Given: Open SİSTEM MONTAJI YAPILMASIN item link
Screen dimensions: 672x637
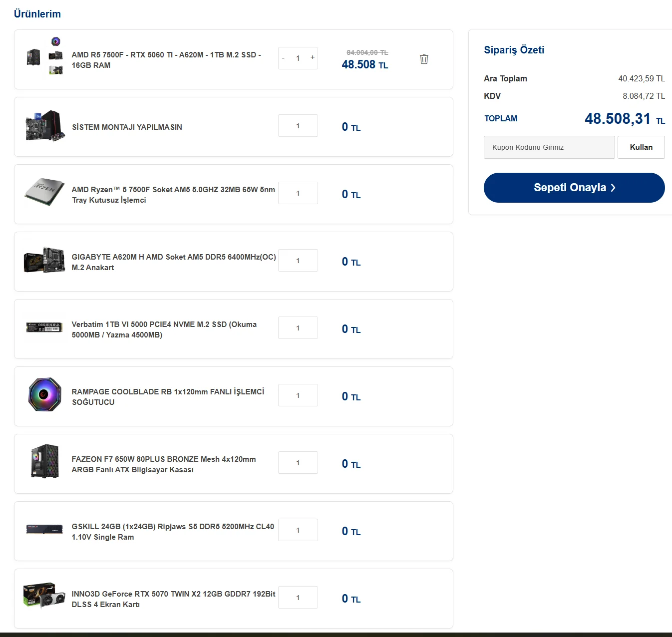Looking at the screenshot, I should click(127, 127).
